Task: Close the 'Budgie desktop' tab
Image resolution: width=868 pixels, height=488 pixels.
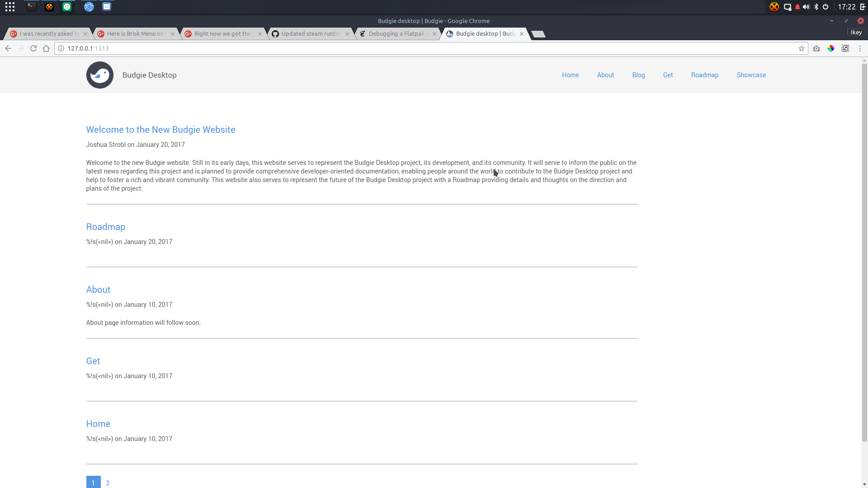Action: pyautogui.click(x=522, y=34)
